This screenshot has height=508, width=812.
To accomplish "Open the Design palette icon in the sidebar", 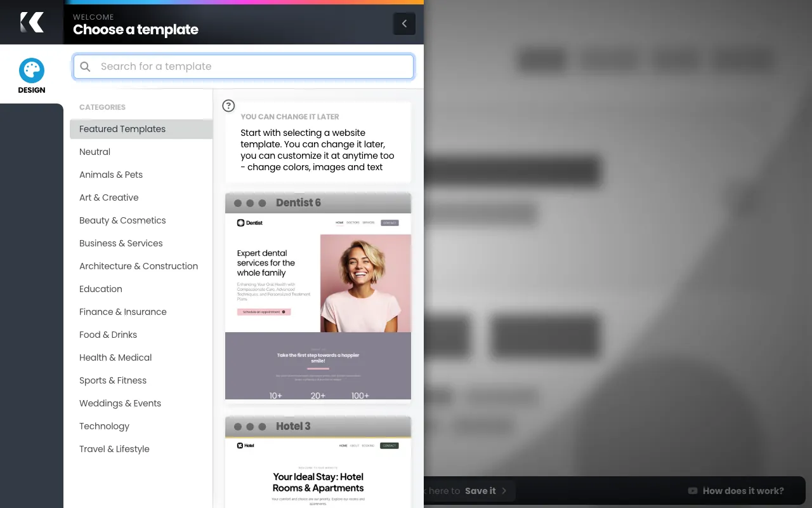I will pos(32,70).
